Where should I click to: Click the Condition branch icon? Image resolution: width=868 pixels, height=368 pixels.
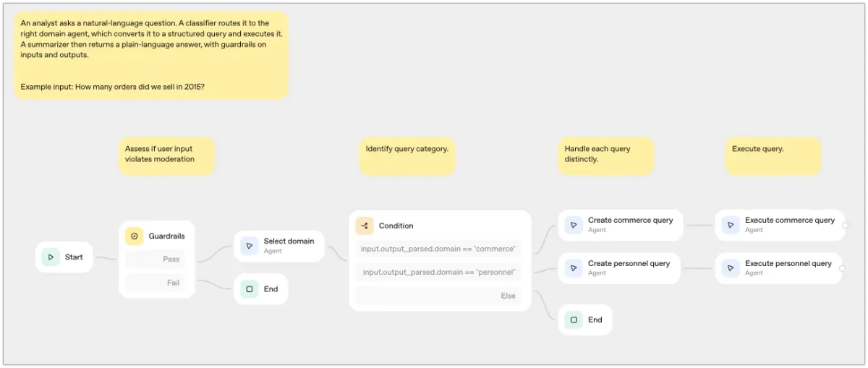click(365, 226)
